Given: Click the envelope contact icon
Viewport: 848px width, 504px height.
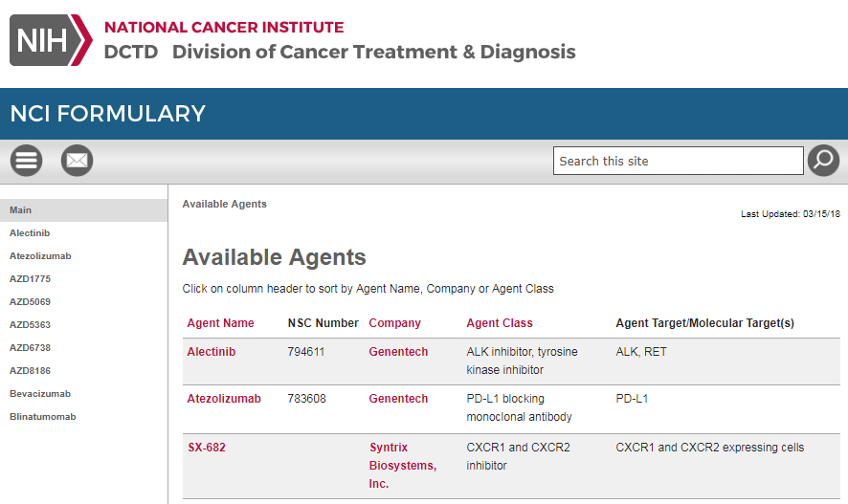Looking at the screenshot, I should (77, 161).
